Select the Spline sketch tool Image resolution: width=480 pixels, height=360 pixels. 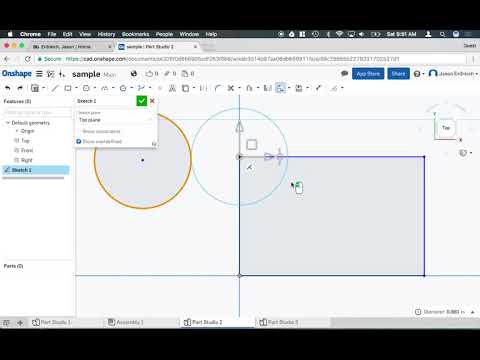(141, 88)
